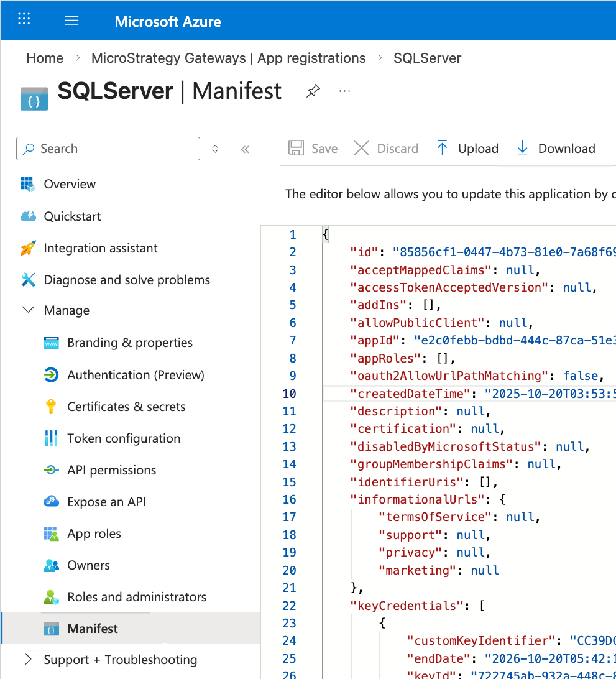Open the Azure portal hamburger menu
Image resolution: width=616 pixels, height=679 pixels.
[71, 21]
